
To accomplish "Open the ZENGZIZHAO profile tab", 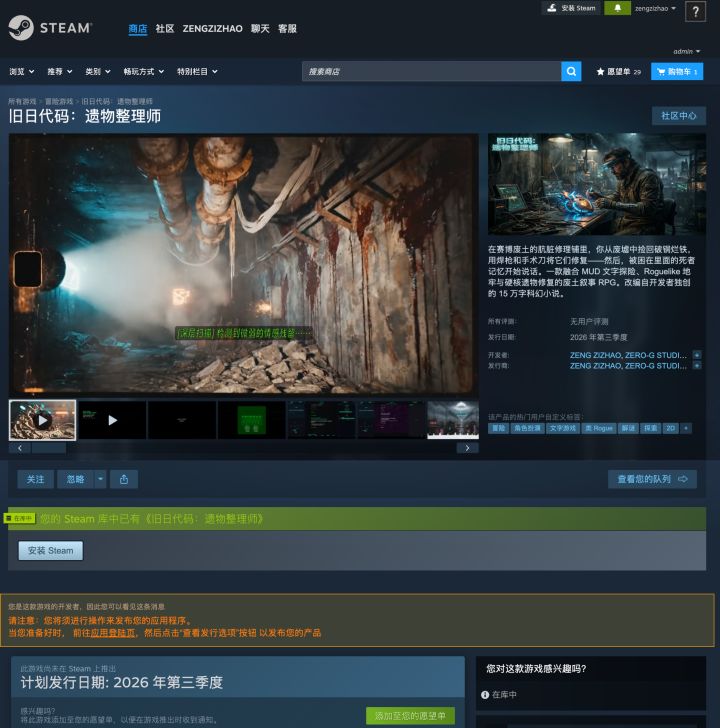I will click(213, 29).
